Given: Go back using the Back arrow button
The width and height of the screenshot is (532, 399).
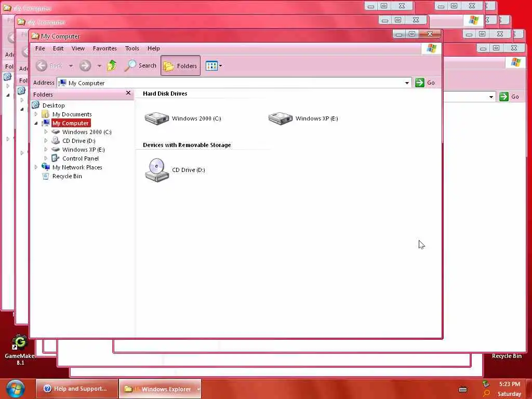Looking at the screenshot, I should click(42, 65).
